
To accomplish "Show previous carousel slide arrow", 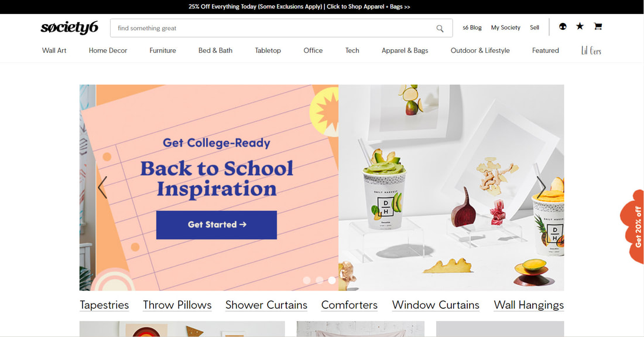I will pyautogui.click(x=102, y=188).
